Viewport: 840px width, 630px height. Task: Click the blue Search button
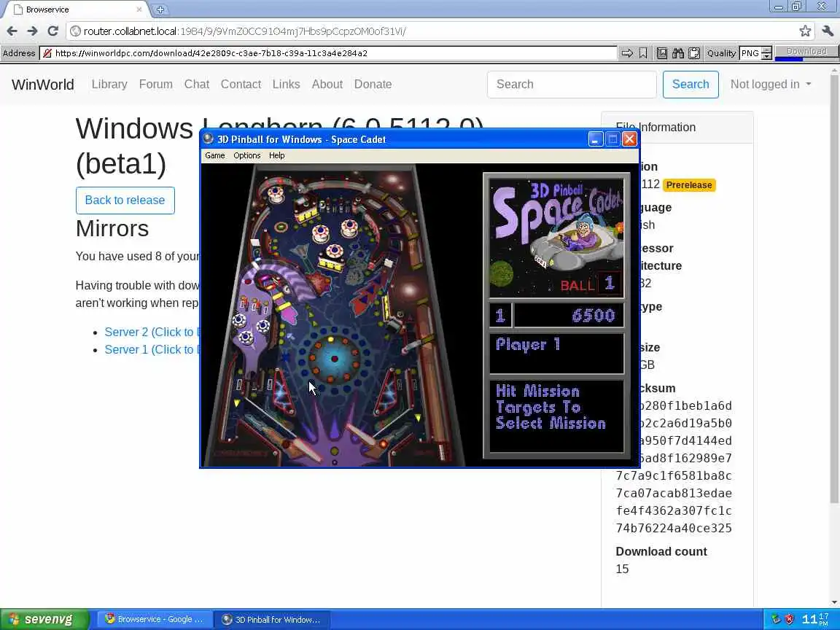[691, 84]
